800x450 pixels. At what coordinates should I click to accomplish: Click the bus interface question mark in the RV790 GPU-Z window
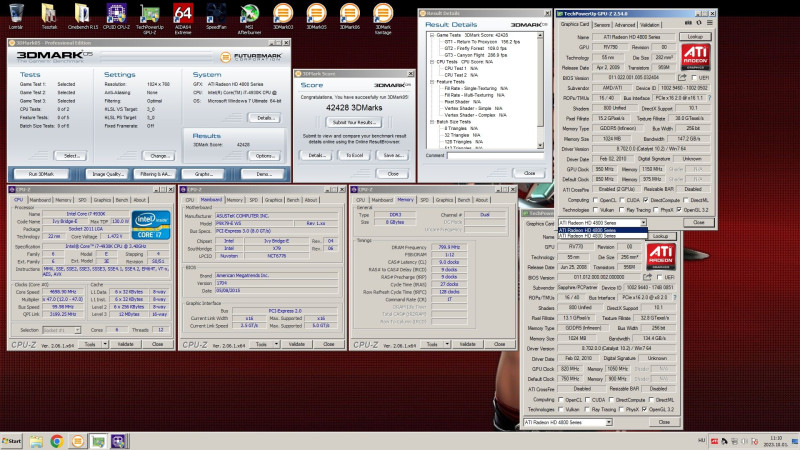coord(709,98)
